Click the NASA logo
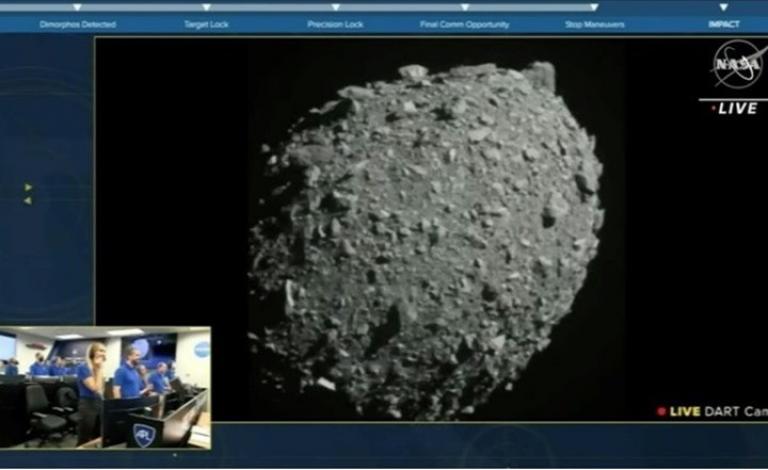Viewport: 768px width, 470px height. point(739,65)
